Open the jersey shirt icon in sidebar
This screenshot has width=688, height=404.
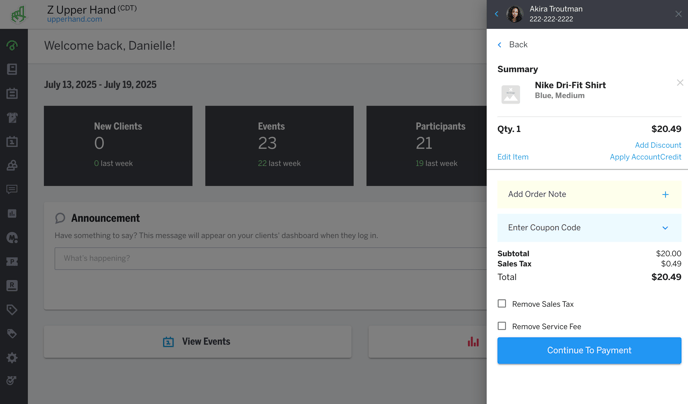(x=12, y=118)
